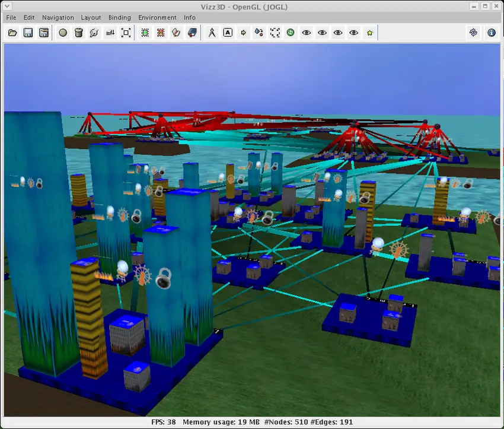Viewport: 504px width, 429px height.
Task: Click the compass measuring tool icon
Action: pos(212,33)
